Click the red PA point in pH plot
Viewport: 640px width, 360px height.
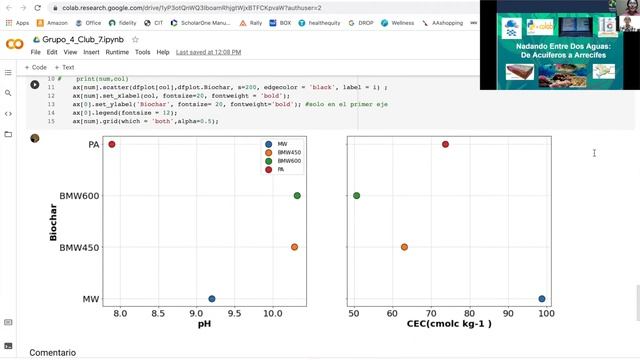(112, 144)
